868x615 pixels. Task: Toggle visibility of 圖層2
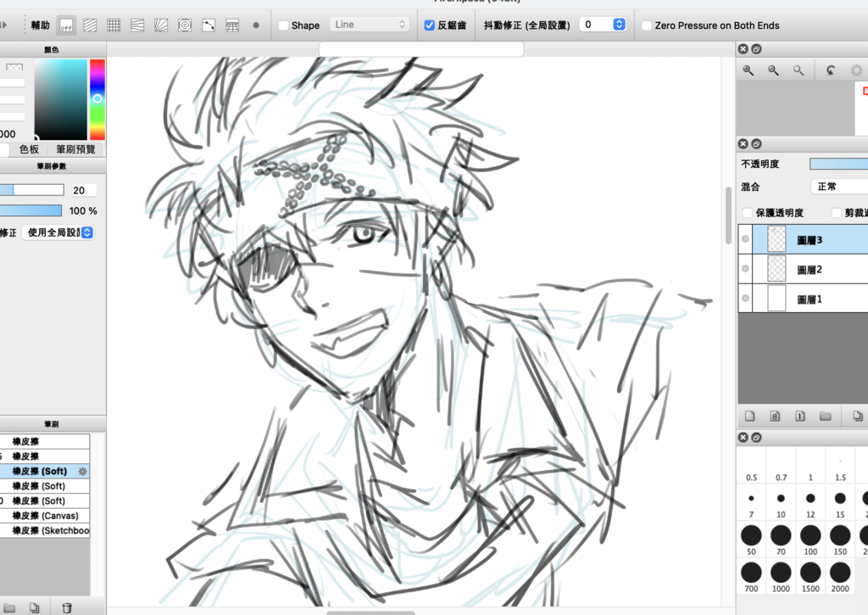coord(745,269)
